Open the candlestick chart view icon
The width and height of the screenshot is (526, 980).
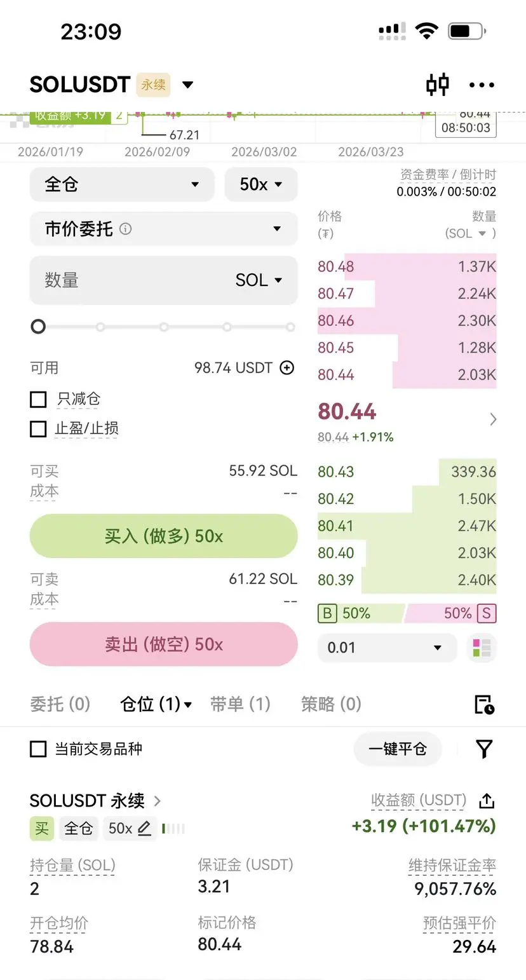point(438,85)
